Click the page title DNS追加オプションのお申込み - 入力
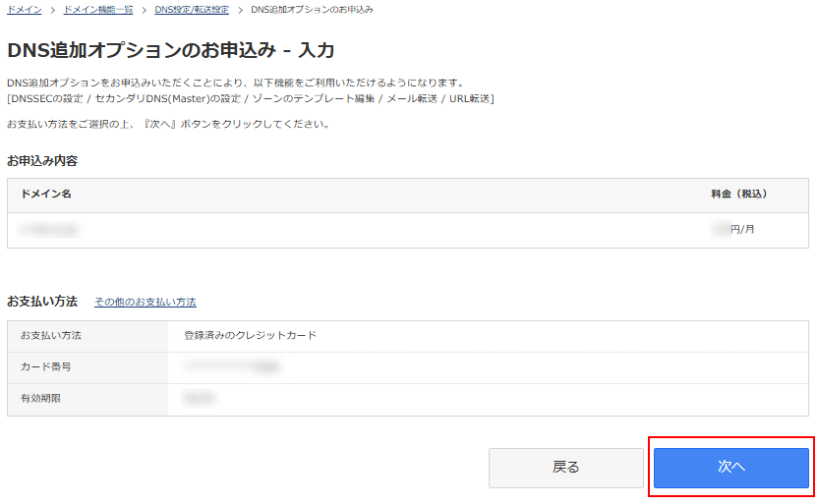The height and width of the screenshot is (504, 817). (x=171, y=50)
